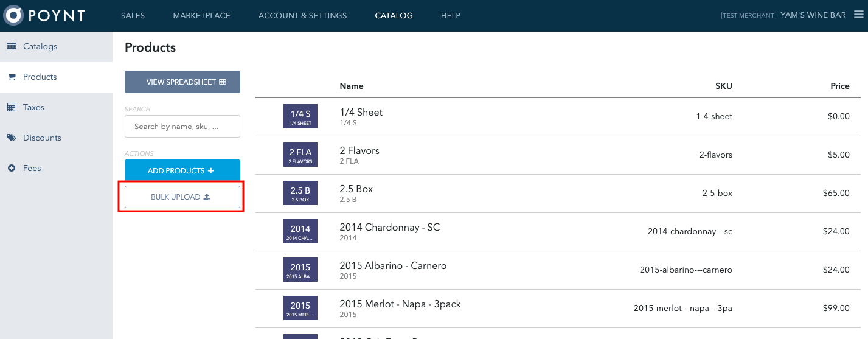Click the Discounts tags icon in sidebar
This screenshot has height=339, width=868.
point(12,138)
